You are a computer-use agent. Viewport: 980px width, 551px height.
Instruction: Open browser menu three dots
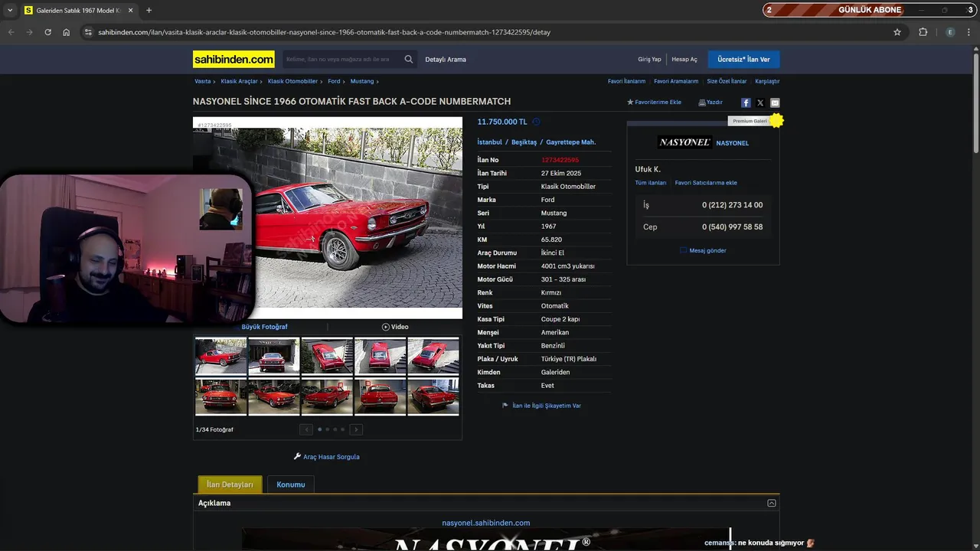click(969, 32)
